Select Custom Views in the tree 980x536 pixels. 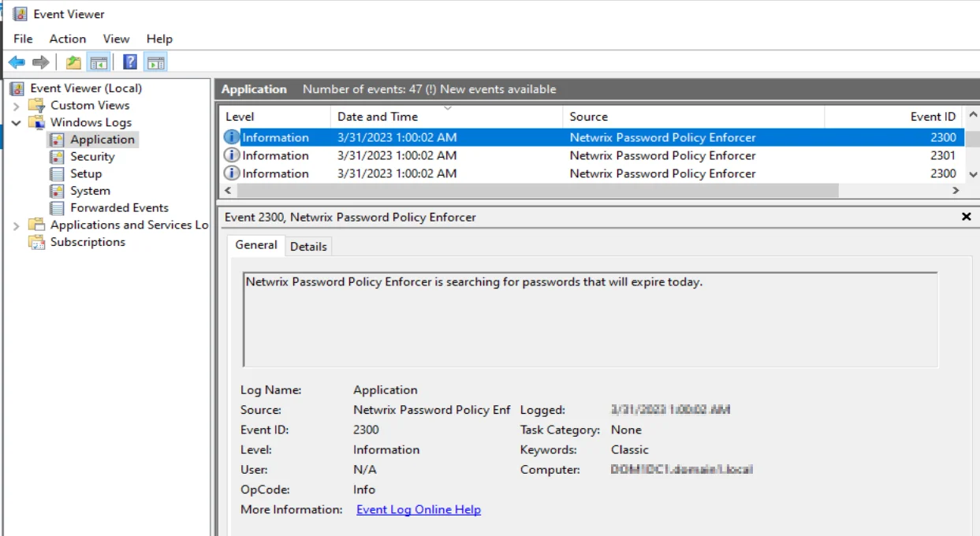click(90, 105)
